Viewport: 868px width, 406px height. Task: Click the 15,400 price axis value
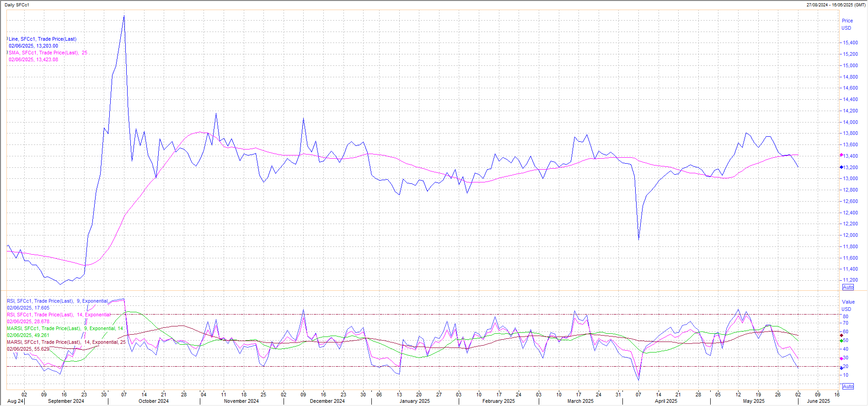pos(851,43)
